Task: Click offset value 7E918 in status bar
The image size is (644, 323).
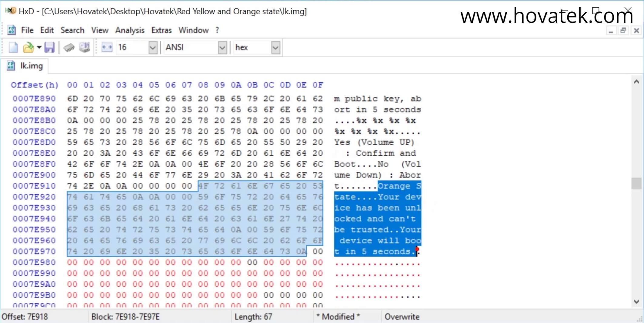Action: click(40, 317)
